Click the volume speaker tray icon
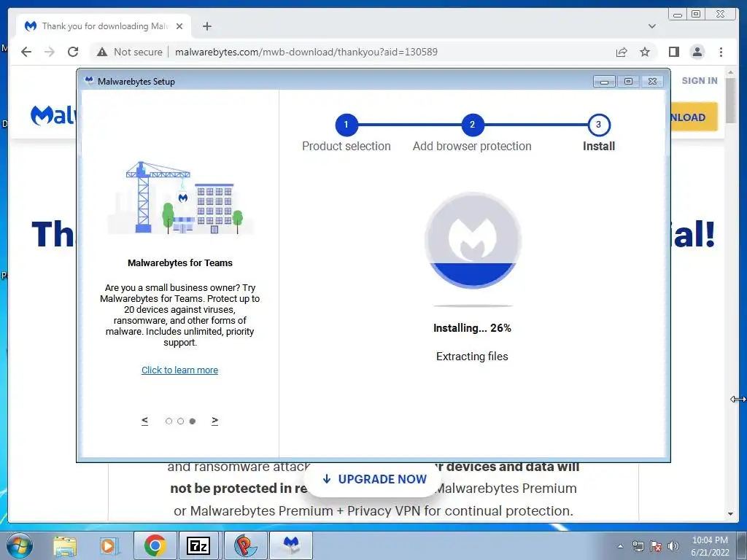This screenshot has width=747, height=560. [673, 546]
